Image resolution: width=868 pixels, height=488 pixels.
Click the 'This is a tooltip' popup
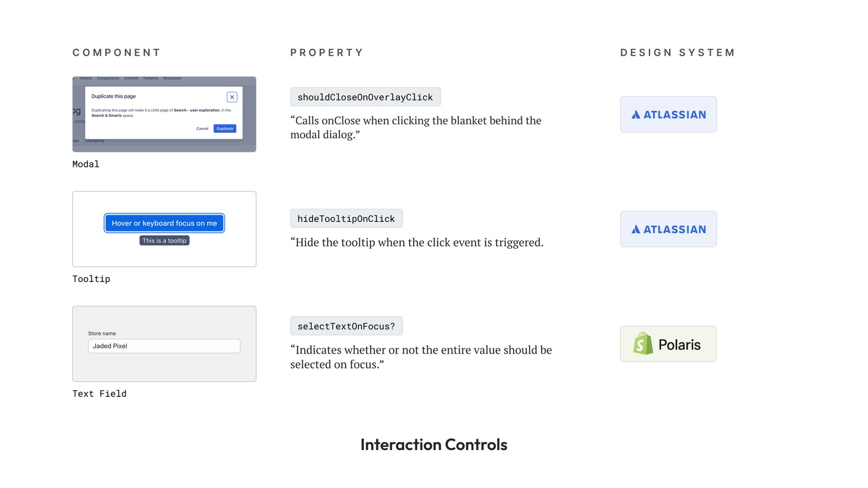pos(164,241)
